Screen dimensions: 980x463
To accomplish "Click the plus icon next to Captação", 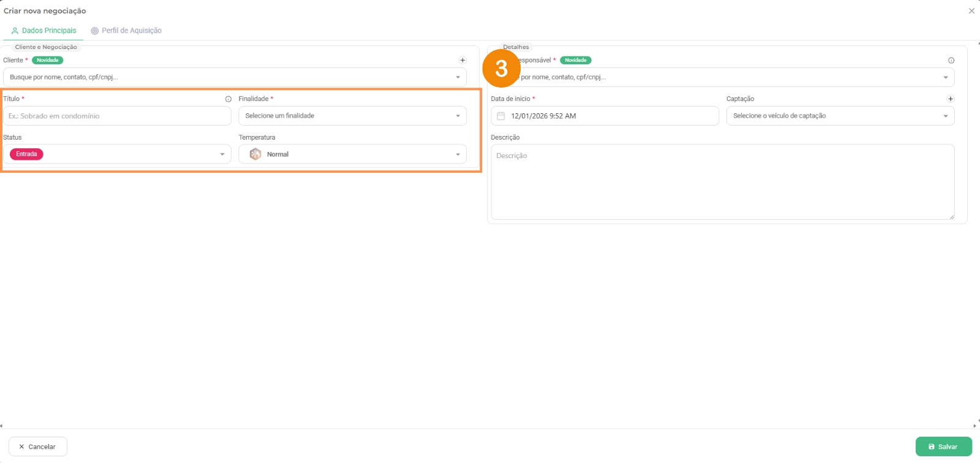I will (x=951, y=99).
